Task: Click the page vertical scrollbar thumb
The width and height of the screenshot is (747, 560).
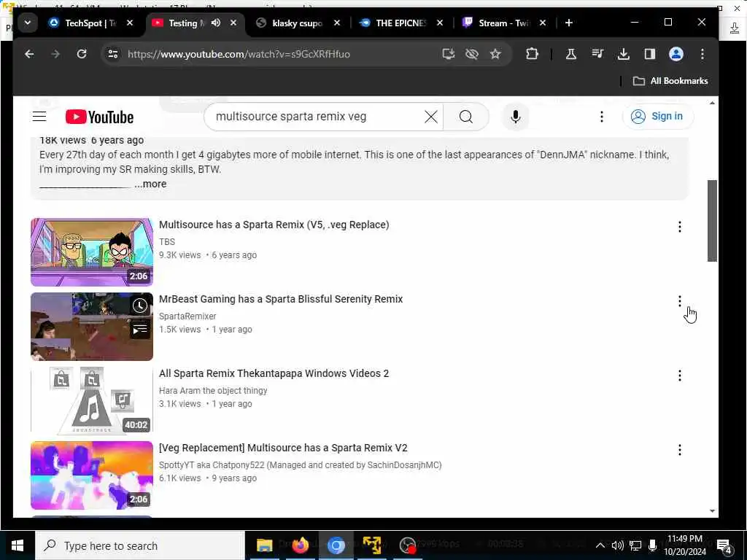Action: (712, 221)
